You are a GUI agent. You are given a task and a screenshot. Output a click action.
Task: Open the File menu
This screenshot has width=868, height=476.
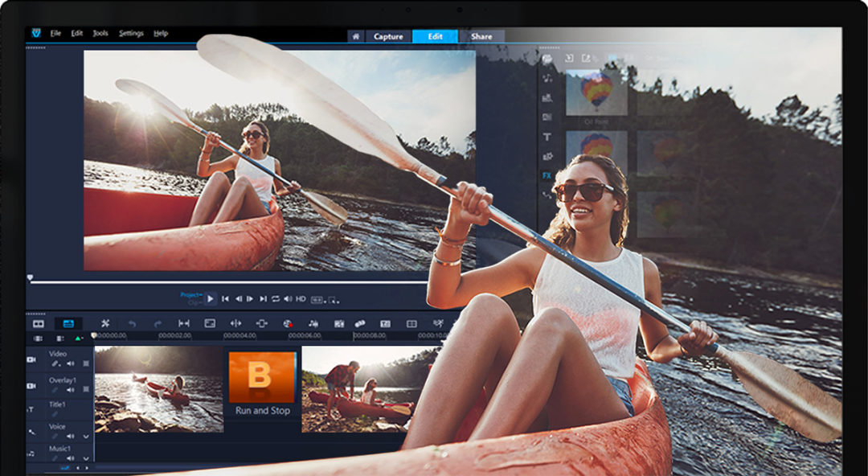[x=55, y=33]
